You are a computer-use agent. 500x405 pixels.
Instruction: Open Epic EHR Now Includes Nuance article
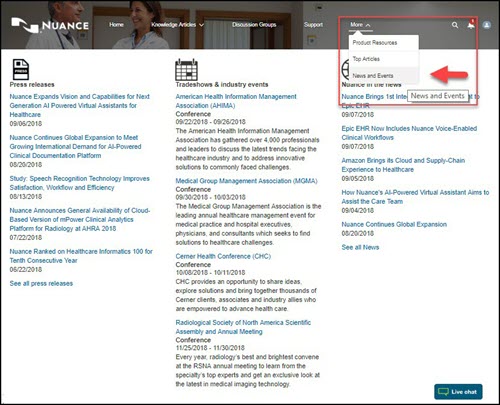(409, 133)
